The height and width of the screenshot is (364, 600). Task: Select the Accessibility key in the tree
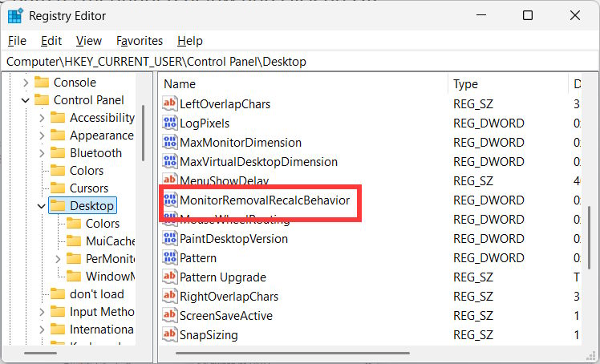[102, 118]
